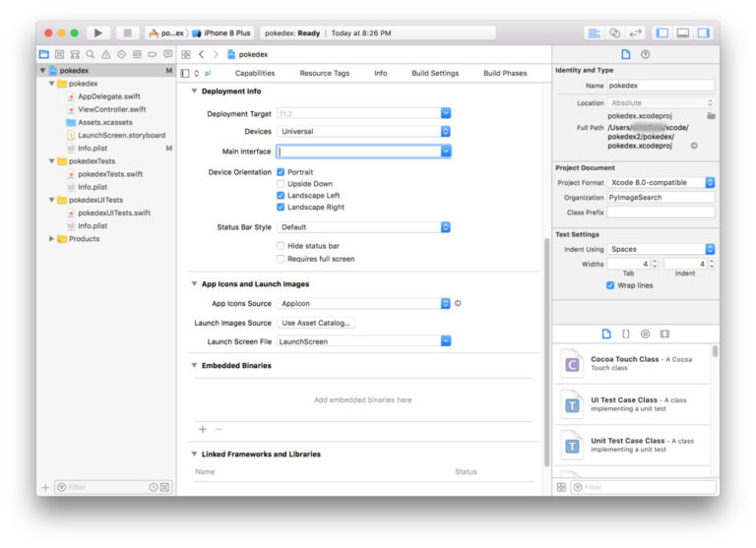The width and height of the screenshot is (756, 548).
Task: Go forward in editor history
Action: [x=216, y=54]
